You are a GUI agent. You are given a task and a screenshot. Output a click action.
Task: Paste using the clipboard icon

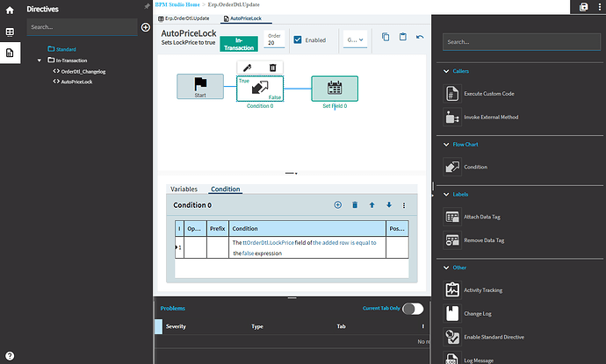click(x=403, y=37)
